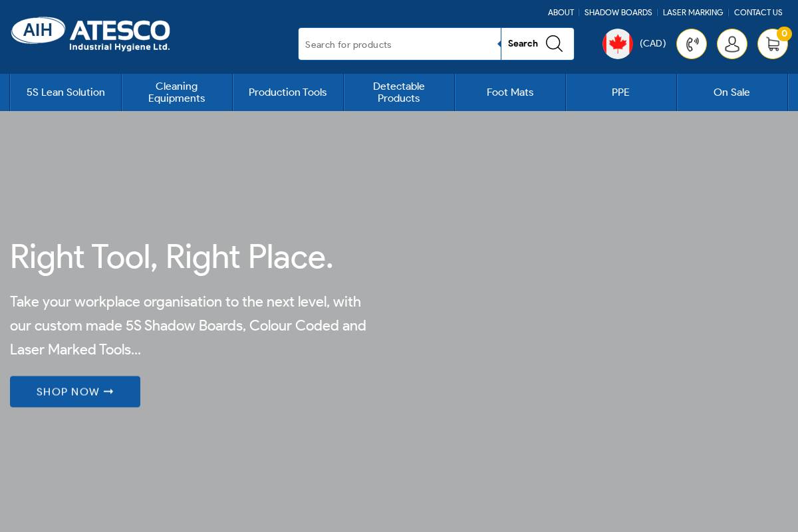This screenshot has height=532, width=798.
Task: Open the LASER MARKING page
Action: 693,13
